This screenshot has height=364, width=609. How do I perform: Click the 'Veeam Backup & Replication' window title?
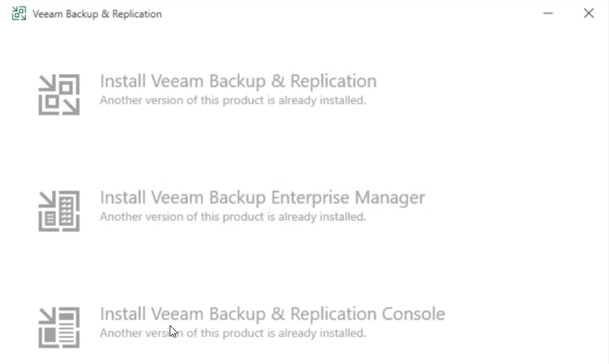[x=97, y=14]
